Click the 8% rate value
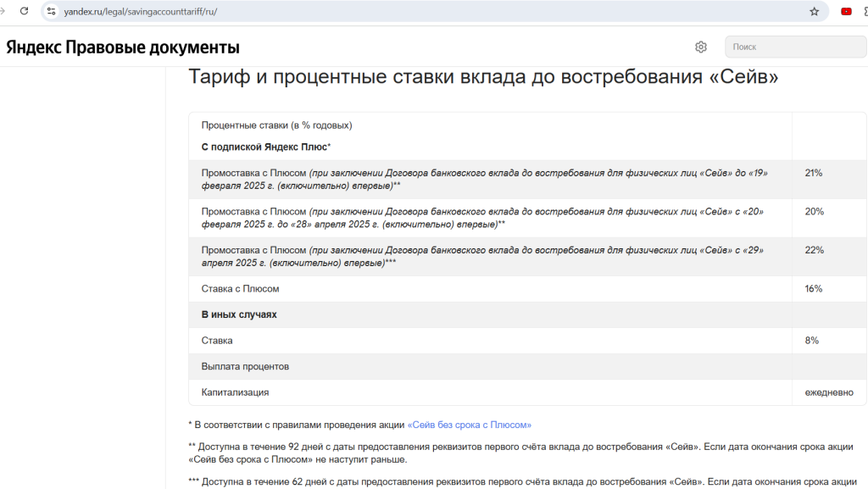 coord(811,341)
